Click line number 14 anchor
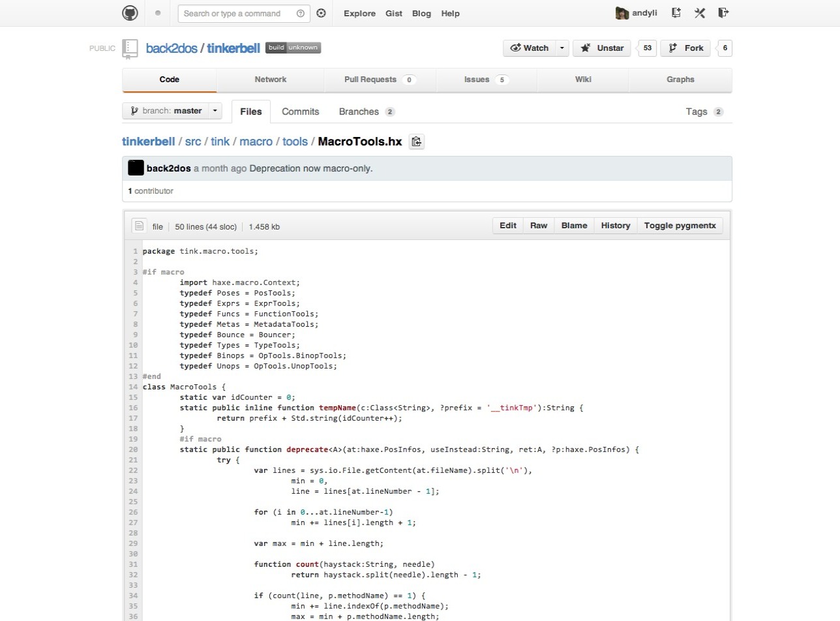The width and height of the screenshot is (840, 621). pyautogui.click(x=133, y=387)
